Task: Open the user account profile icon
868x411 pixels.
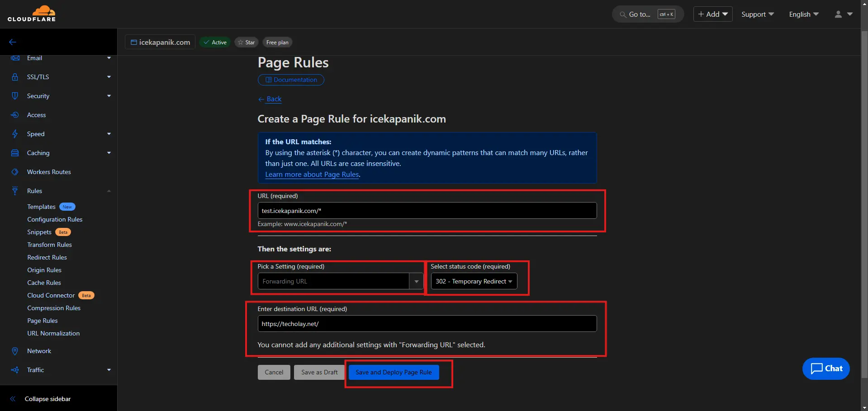Action: (x=838, y=14)
